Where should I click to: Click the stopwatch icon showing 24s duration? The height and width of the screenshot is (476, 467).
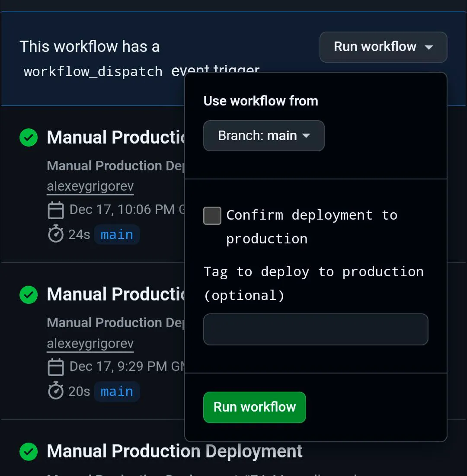pyautogui.click(x=56, y=234)
